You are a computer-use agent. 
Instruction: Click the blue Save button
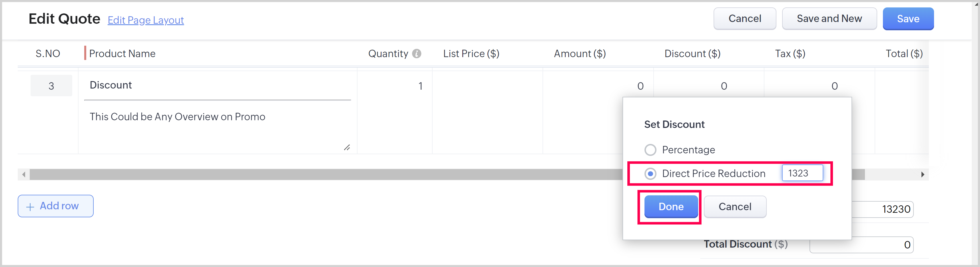pyautogui.click(x=908, y=19)
